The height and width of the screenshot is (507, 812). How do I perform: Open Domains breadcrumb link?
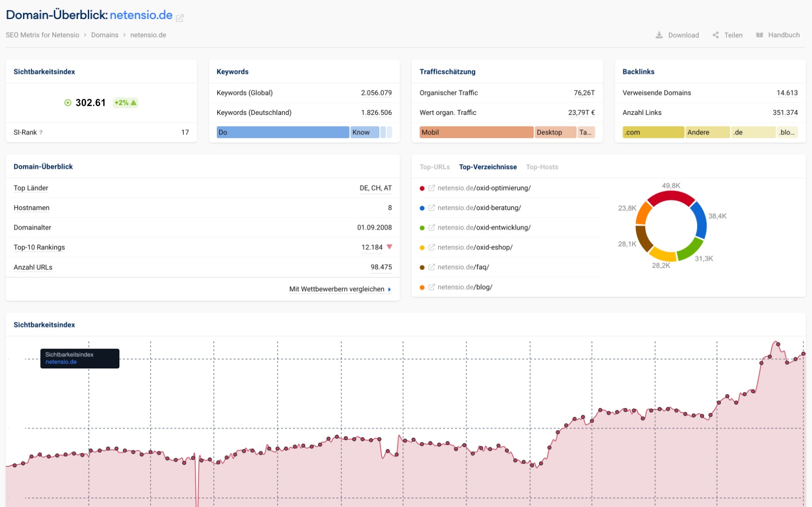point(105,35)
